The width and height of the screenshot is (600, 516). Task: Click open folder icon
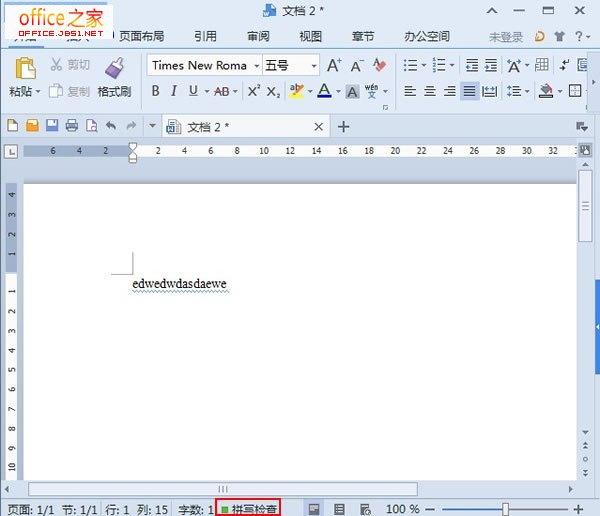(x=33, y=126)
